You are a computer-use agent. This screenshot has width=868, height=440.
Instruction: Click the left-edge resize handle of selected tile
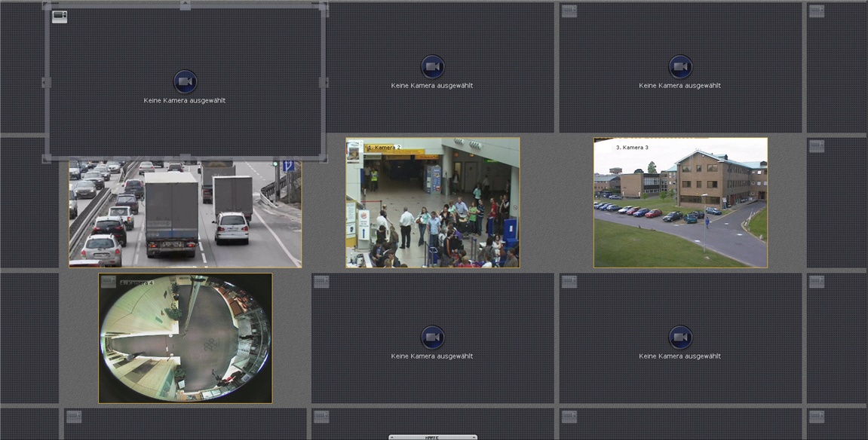coord(47,82)
